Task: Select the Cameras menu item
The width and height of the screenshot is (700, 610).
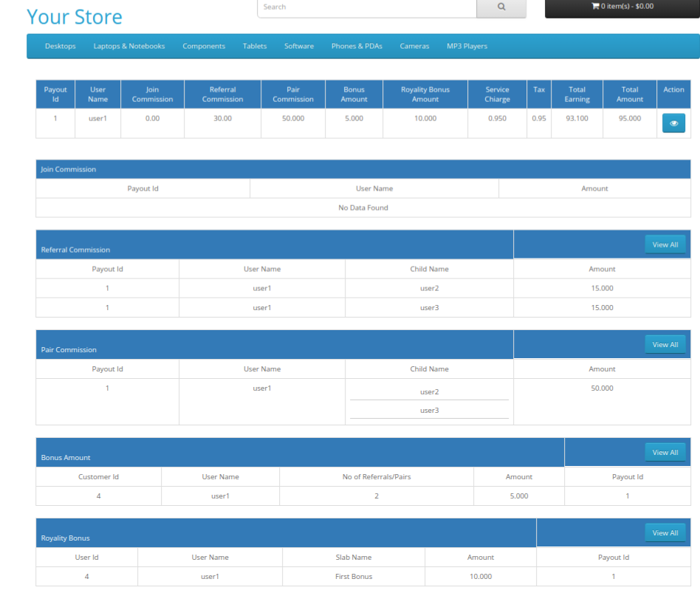Action: click(x=414, y=46)
